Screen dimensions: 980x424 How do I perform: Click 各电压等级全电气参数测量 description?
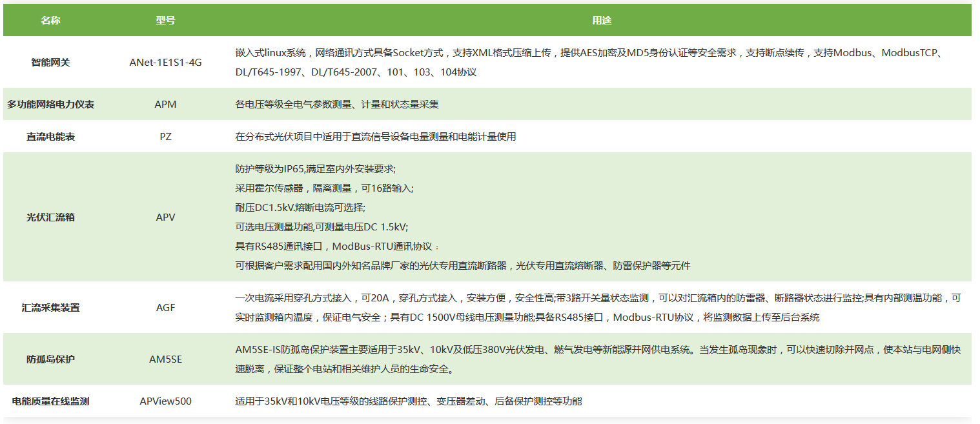click(337, 104)
